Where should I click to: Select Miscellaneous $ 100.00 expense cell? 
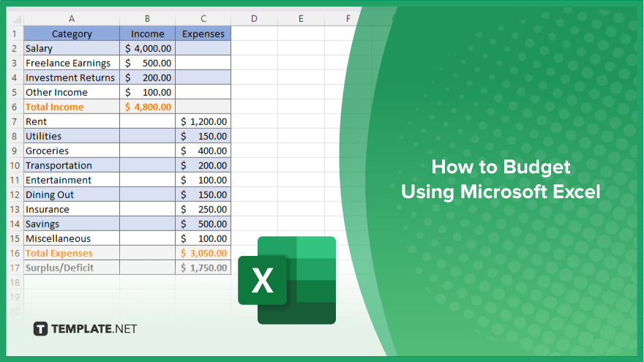(203, 238)
